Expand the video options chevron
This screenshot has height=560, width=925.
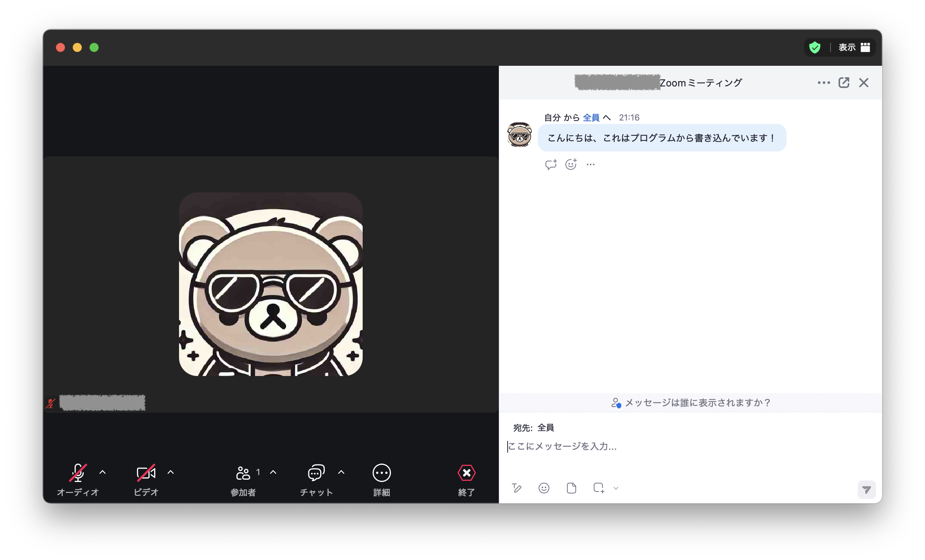pos(170,472)
